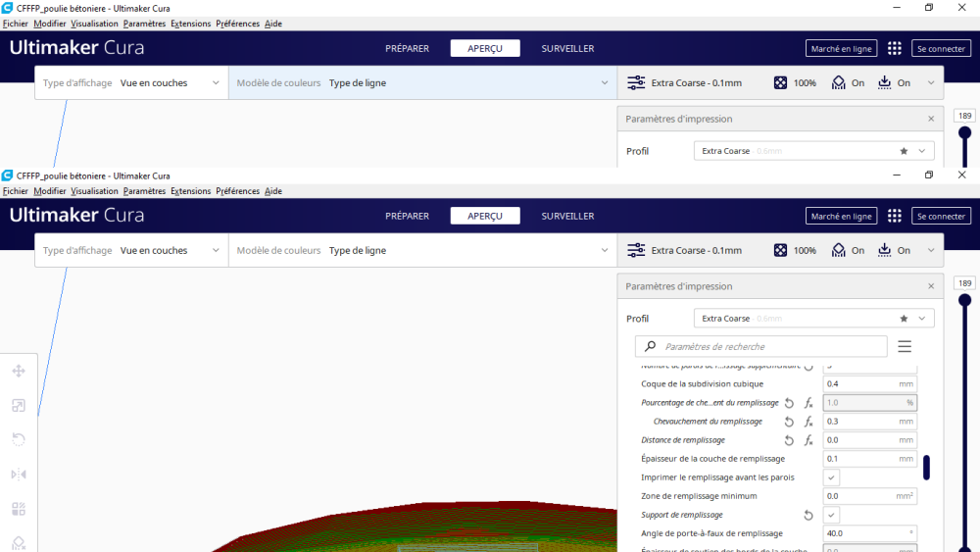
Task: Click Marché en ligne button in front window
Action: click(841, 216)
